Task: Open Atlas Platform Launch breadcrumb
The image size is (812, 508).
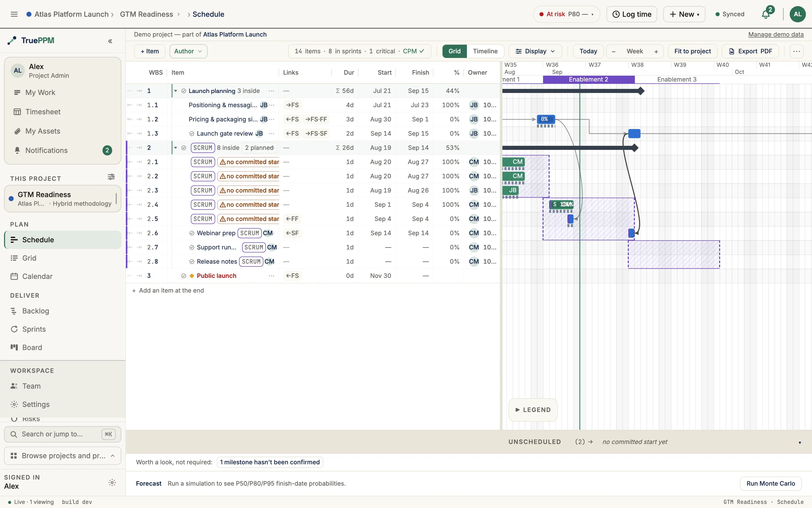Action: [x=72, y=14]
